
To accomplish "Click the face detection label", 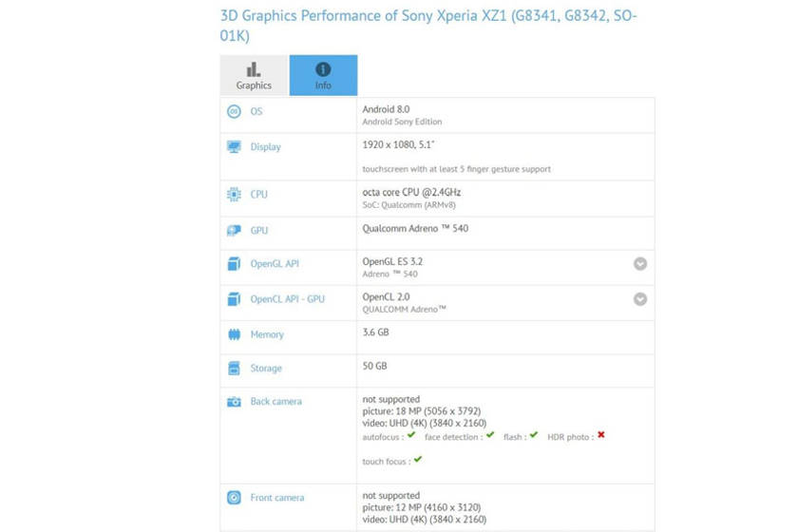I will coord(454,437).
